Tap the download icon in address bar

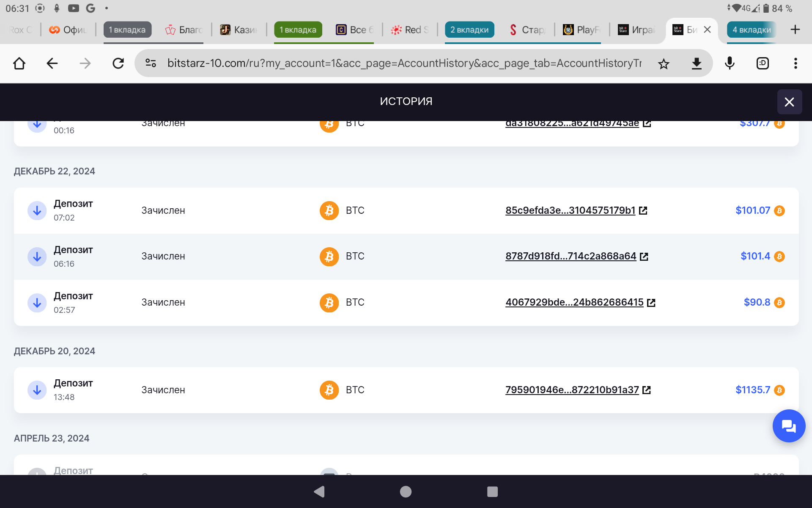(696, 64)
